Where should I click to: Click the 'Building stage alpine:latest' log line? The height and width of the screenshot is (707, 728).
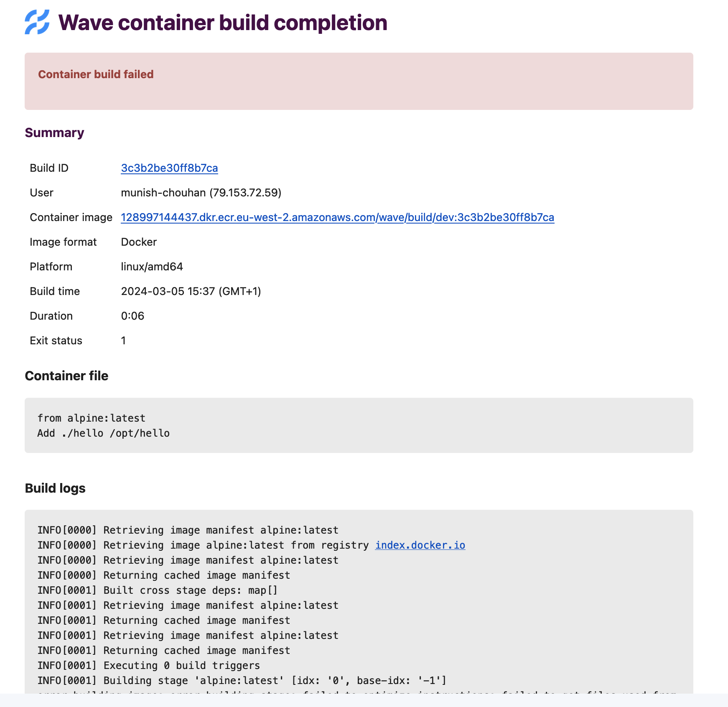(x=242, y=681)
